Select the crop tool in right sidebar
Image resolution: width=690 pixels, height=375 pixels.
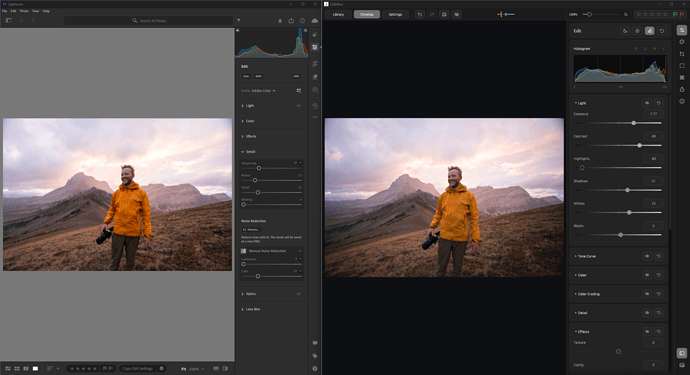[x=682, y=54]
